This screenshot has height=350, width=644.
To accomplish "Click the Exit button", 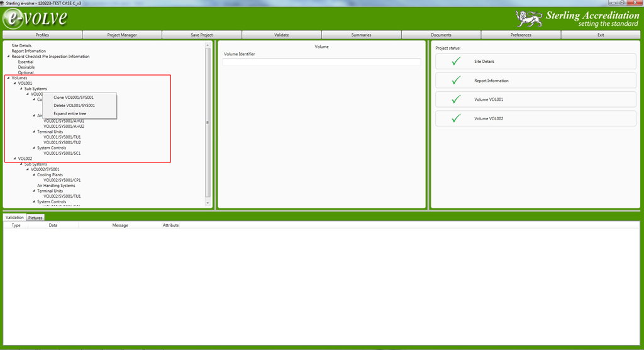I will click(x=601, y=35).
